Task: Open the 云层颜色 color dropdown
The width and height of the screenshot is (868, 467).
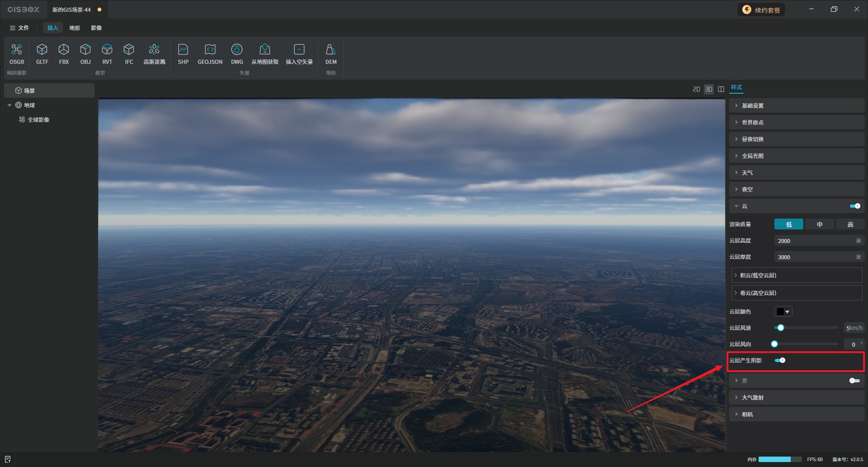Action: [x=783, y=312]
